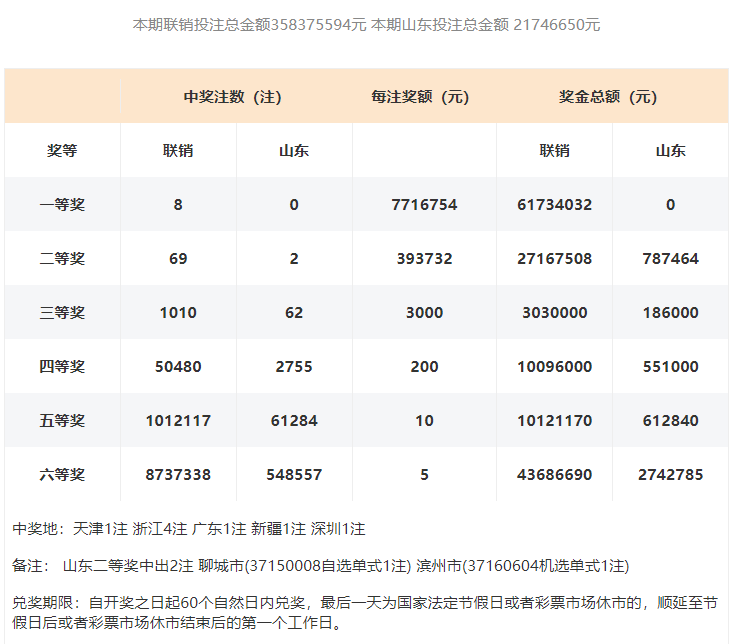Image resolution: width=733 pixels, height=644 pixels.
Task: Click the 二等奖 山东 count '2'
Action: 294,258
